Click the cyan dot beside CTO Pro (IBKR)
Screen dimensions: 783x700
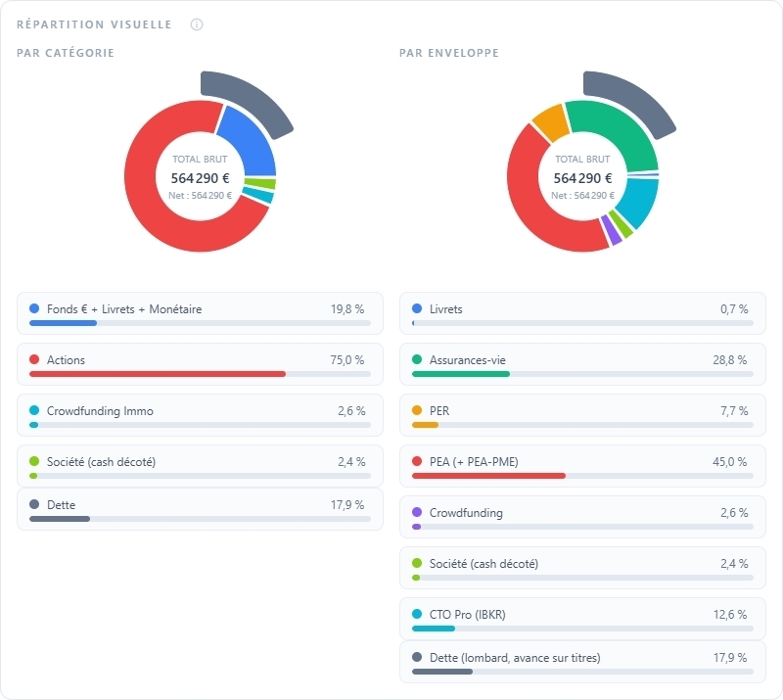pos(417,615)
